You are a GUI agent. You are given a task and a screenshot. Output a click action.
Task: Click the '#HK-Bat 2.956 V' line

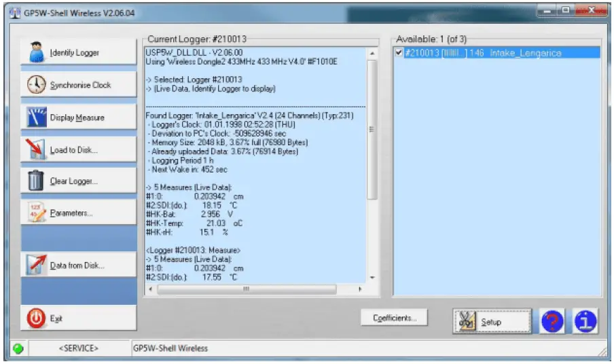pos(189,214)
